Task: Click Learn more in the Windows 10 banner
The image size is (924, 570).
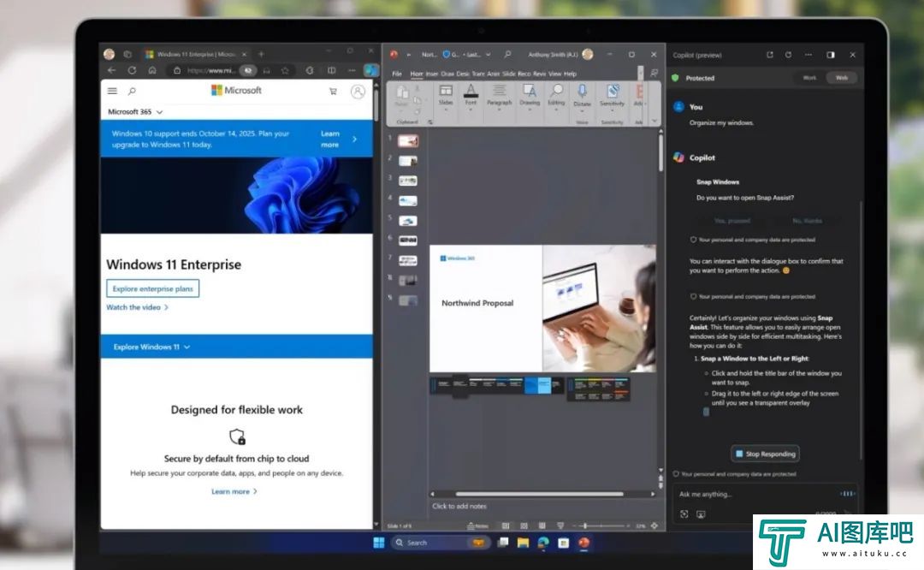Action: pos(330,140)
